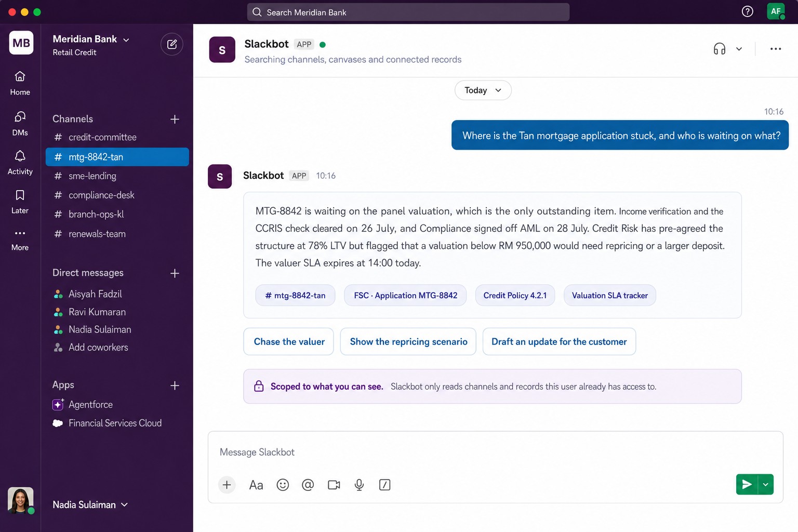Add a direct message with the plus
Image resolution: width=798 pixels, height=532 pixels.
pos(175,273)
